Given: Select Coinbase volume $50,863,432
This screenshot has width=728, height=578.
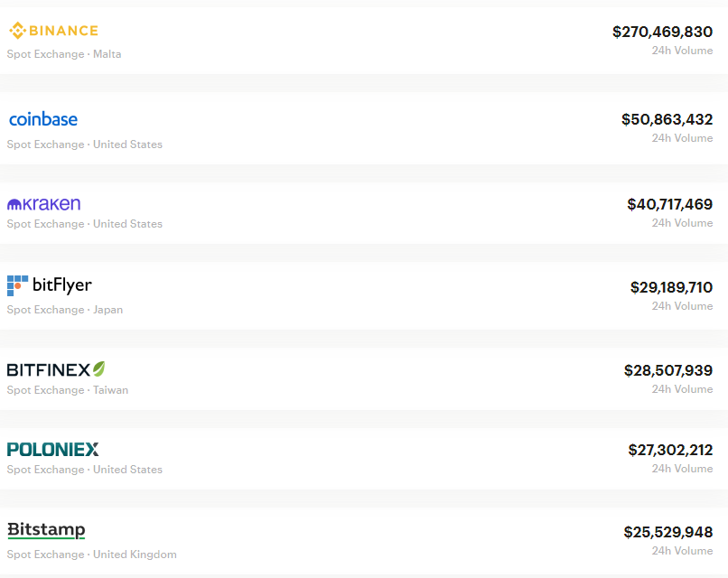Looking at the screenshot, I should [x=667, y=119].
